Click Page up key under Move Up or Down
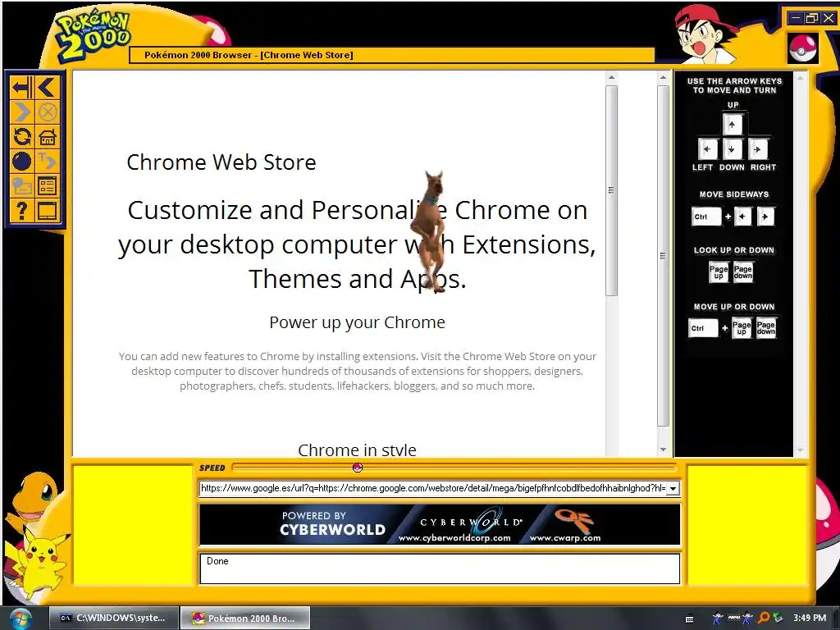This screenshot has width=840, height=630. [742, 328]
